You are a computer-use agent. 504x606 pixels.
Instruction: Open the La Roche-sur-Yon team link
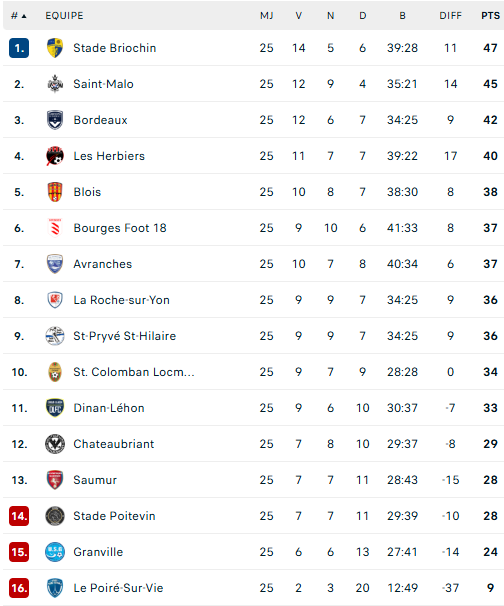coord(121,300)
